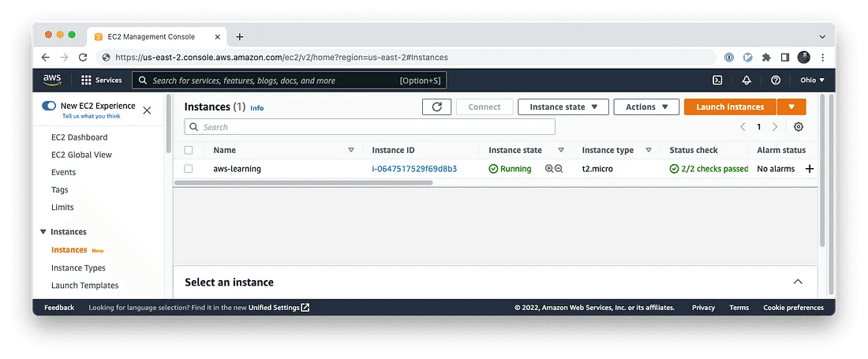Open the browser extensions puzzle icon
The image size is (868, 359).
pos(766,57)
